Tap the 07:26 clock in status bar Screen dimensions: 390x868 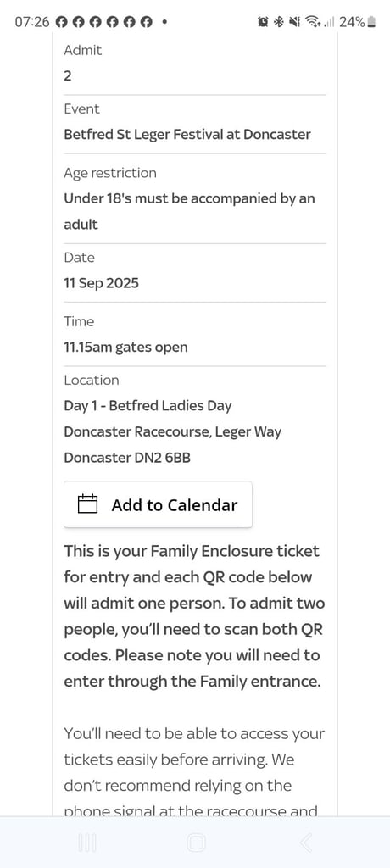click(x=32, y=22)
